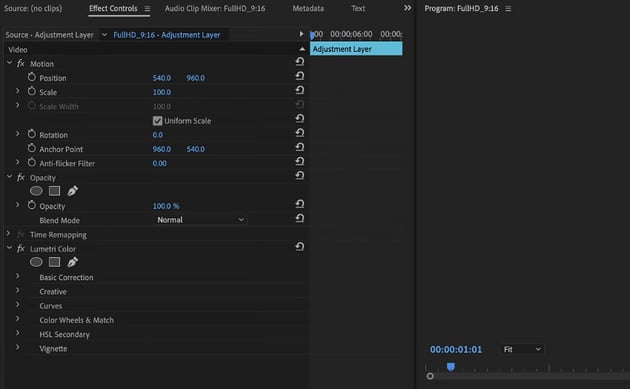Expand the Creative section

18,290
